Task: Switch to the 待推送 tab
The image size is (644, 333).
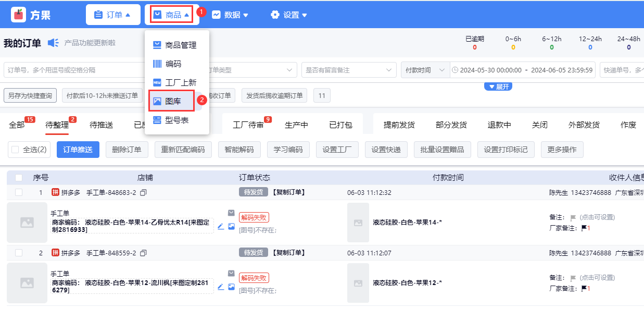Action: 102,125
